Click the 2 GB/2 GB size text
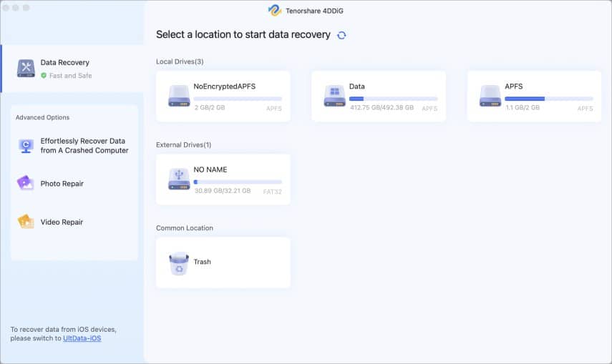612x364 pixels. click(210, 107)
